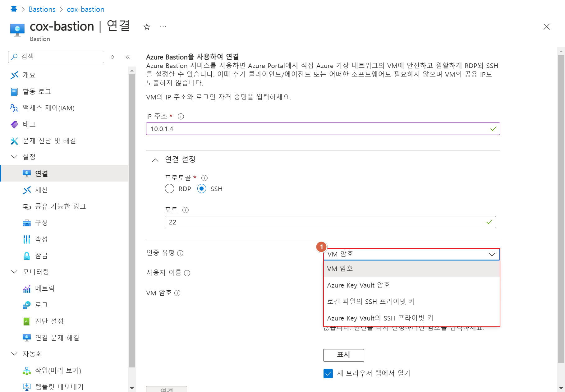Open the 활동 로그 menu item
This screenshot has height=392, width=565.
(64, 91)
